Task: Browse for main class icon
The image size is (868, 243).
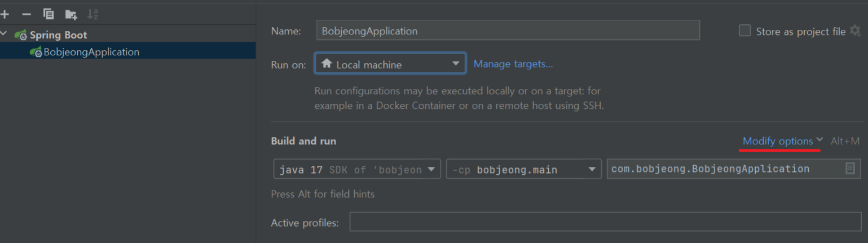Action: (851, 169)
